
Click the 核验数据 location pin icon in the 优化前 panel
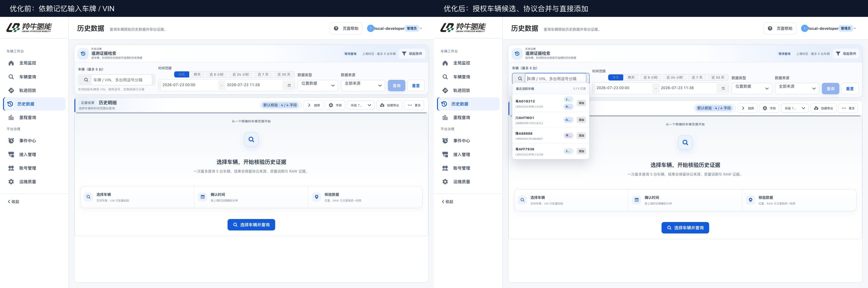pos(316,197)
